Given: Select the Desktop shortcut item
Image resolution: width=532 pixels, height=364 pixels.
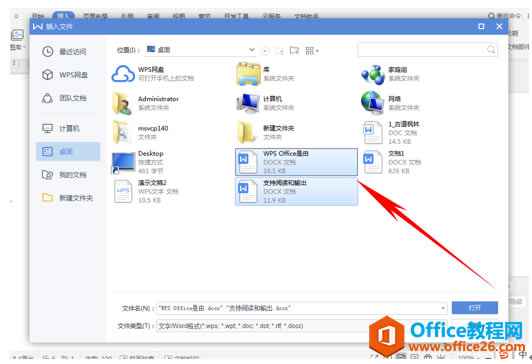Looking at the screenshot, I should 138,162.
